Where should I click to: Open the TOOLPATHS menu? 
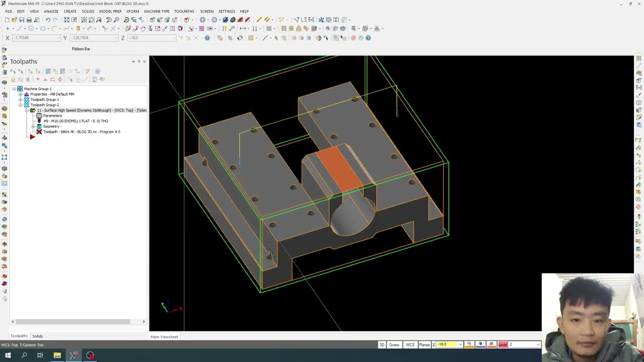[184, 11]
